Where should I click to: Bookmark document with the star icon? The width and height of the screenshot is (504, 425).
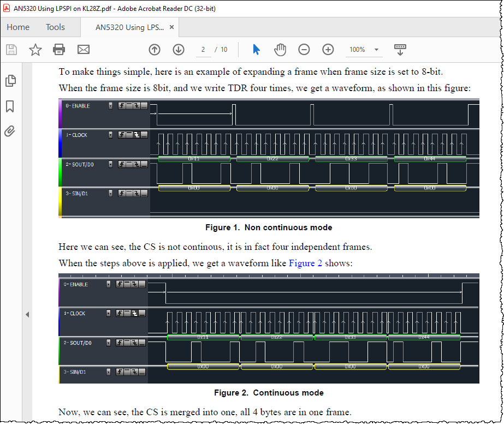(35, 50)
